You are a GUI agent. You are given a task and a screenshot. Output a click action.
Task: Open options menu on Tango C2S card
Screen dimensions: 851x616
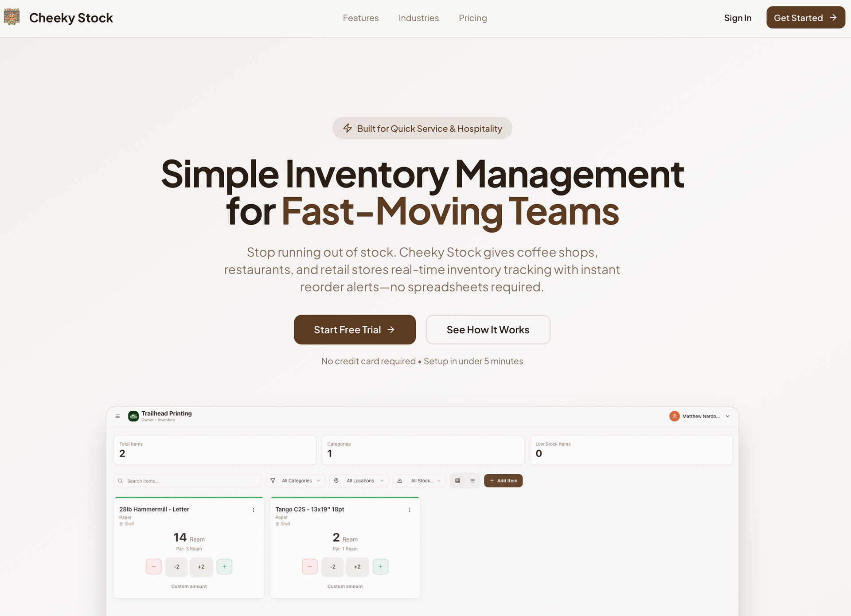pos(410,510)
